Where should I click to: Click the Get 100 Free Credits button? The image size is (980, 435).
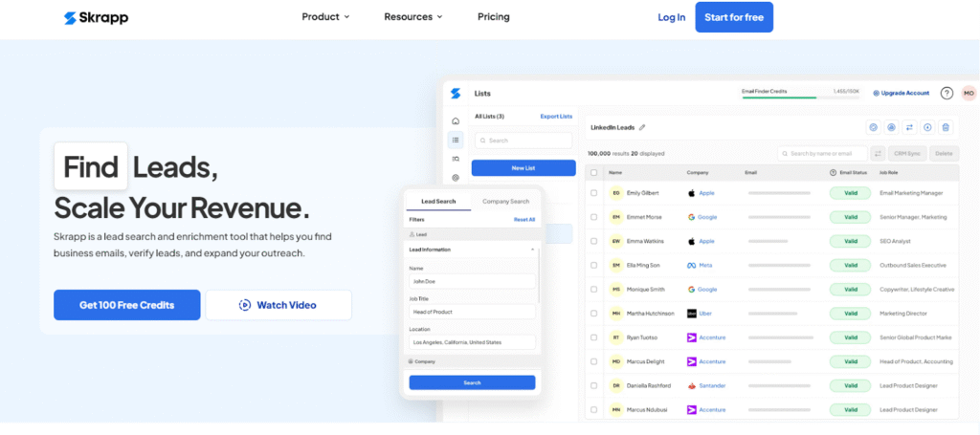pos(127,305)
